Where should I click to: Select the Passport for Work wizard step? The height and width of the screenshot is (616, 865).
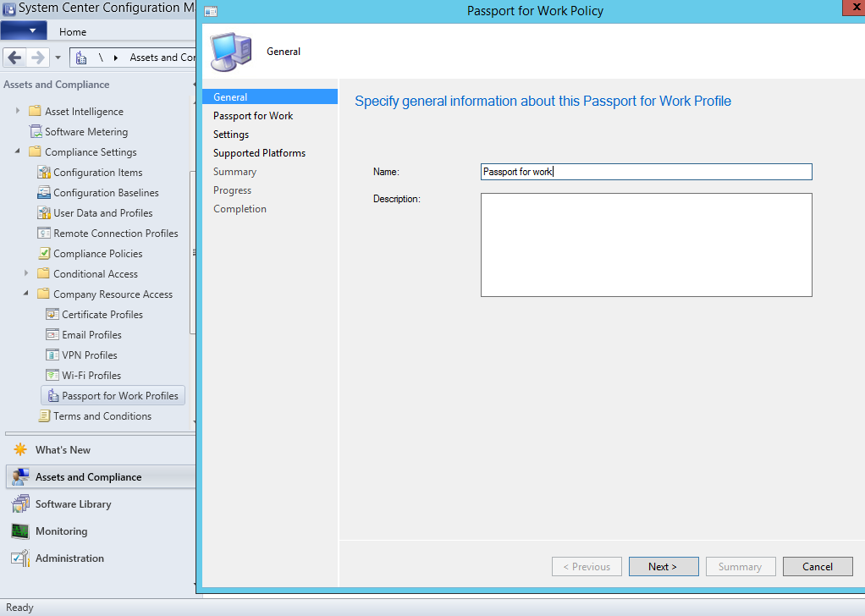(253, 115)
